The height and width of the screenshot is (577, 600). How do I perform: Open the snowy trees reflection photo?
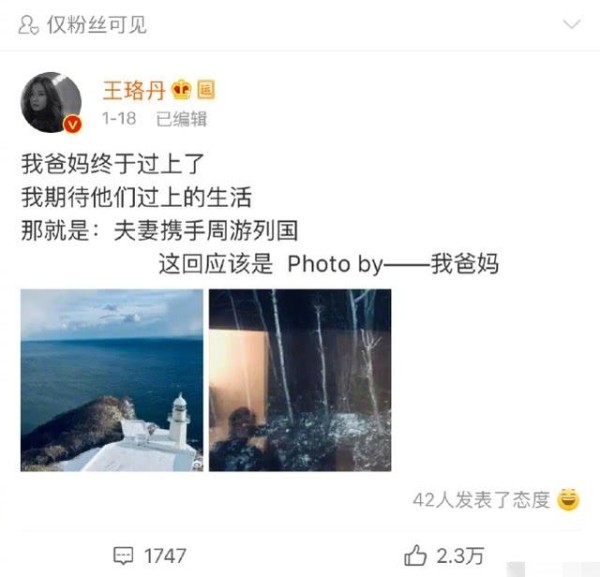(x=300, y=380)
